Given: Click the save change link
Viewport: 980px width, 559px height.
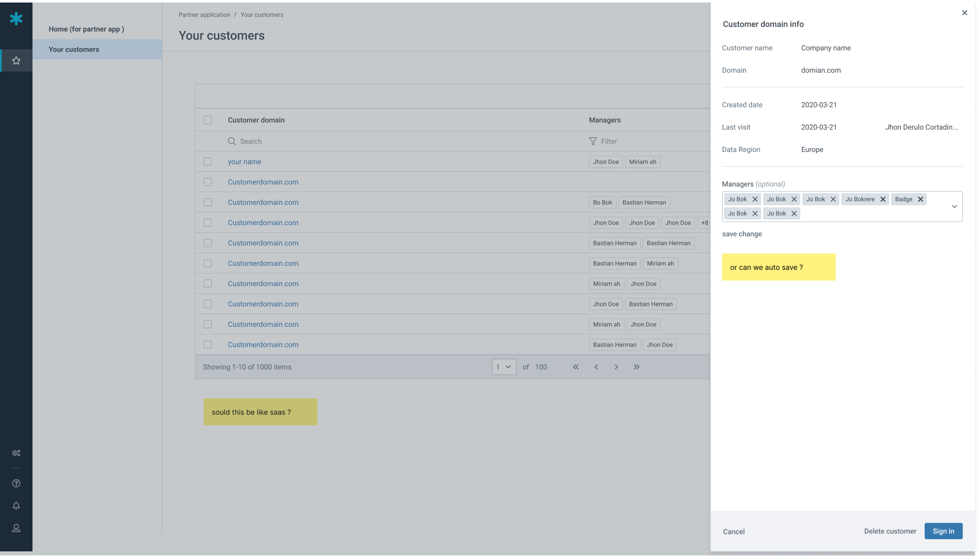Looking at the screenshot, I should [742, 234].
